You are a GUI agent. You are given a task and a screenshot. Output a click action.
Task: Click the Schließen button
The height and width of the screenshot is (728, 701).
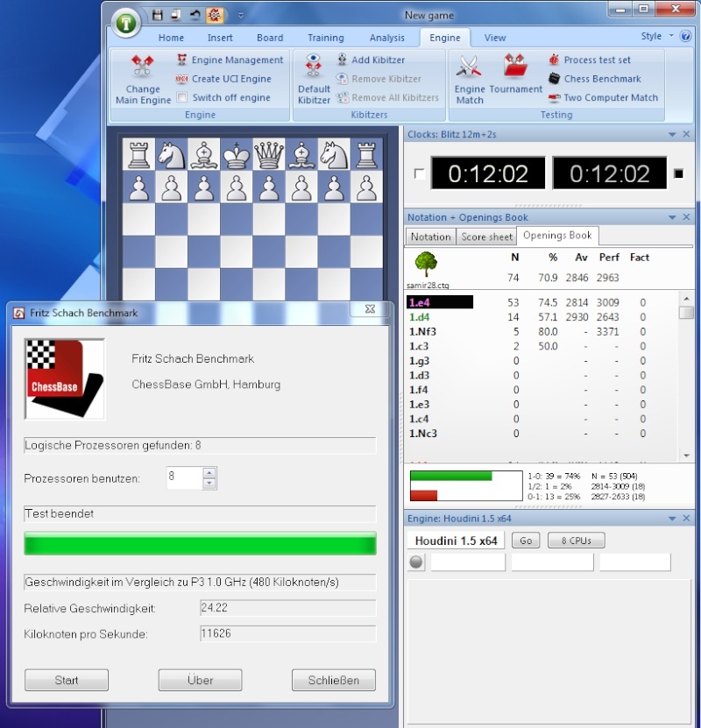(334, 680)
